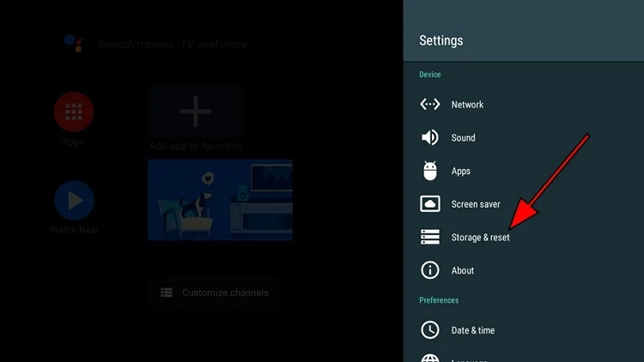Open the living room illustration thumbnail

click(x=220, y=200)
